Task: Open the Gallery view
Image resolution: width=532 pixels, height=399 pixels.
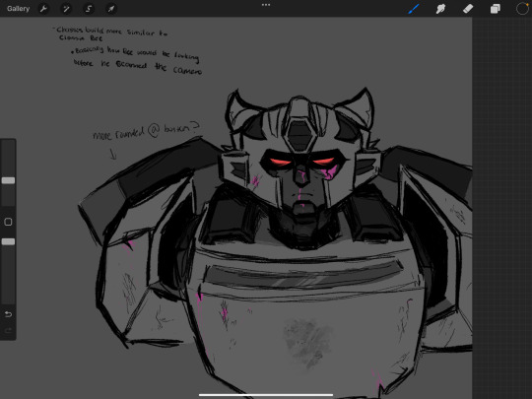Action: 19,9
